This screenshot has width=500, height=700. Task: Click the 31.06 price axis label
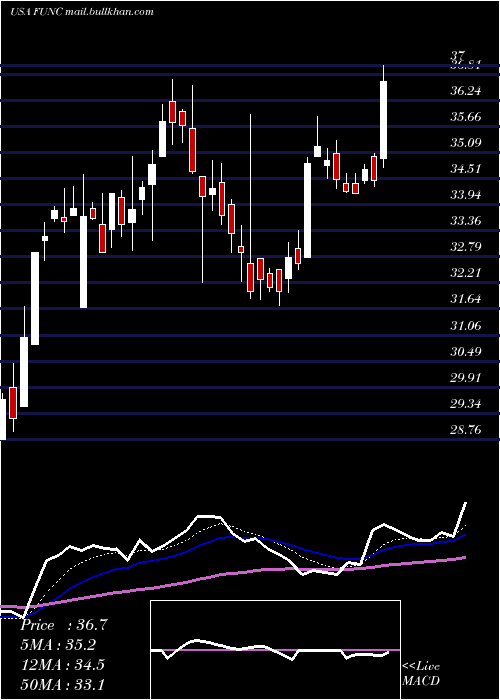coord(466,326)
